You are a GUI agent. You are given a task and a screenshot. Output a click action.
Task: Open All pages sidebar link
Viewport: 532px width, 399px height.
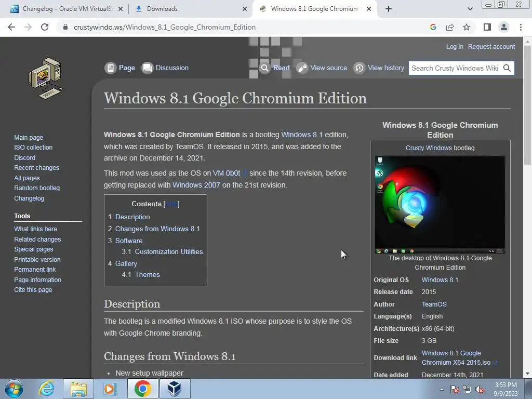[x=27, y=178]
